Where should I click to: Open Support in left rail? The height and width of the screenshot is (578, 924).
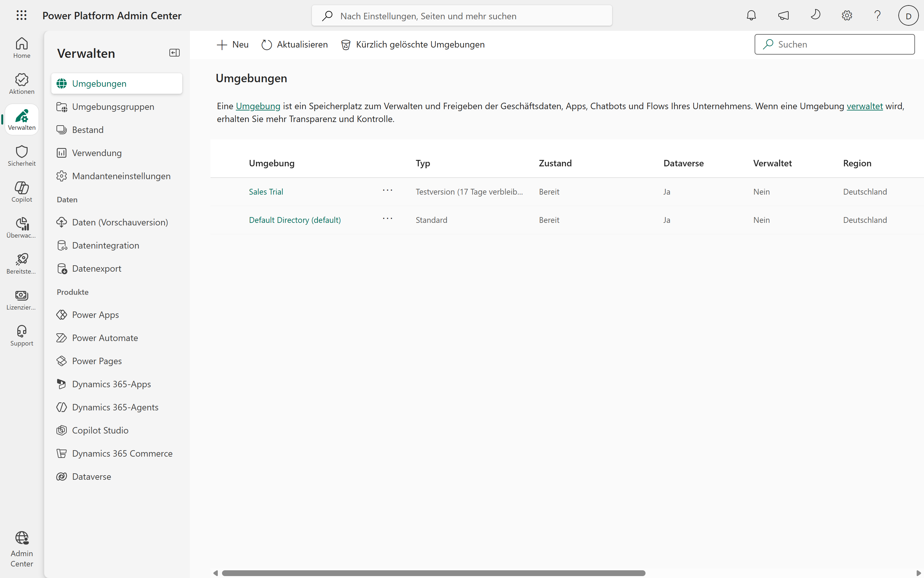pyautogui.click(x=22, y=335)
